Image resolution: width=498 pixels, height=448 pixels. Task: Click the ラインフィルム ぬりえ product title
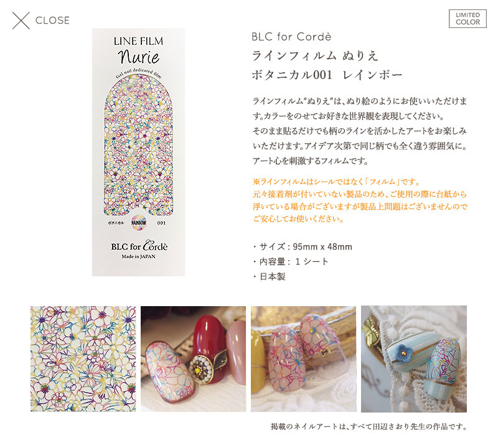point(315,56)
